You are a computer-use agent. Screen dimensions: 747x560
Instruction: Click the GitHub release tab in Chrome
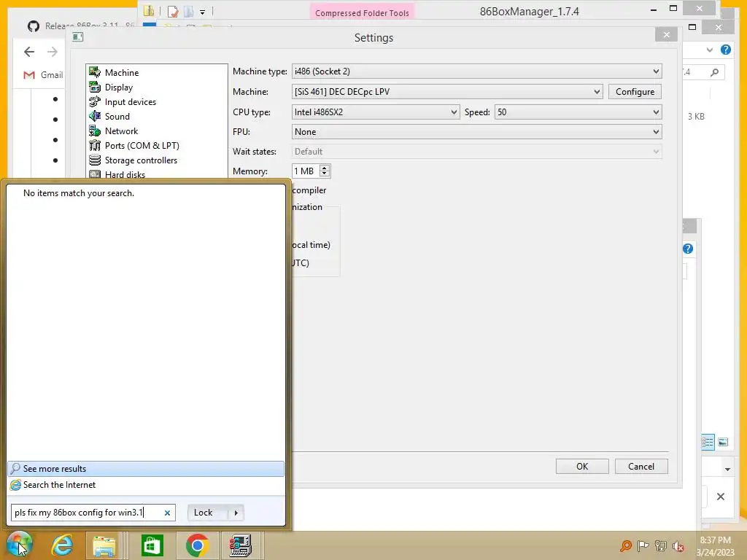tap(81, 26)
